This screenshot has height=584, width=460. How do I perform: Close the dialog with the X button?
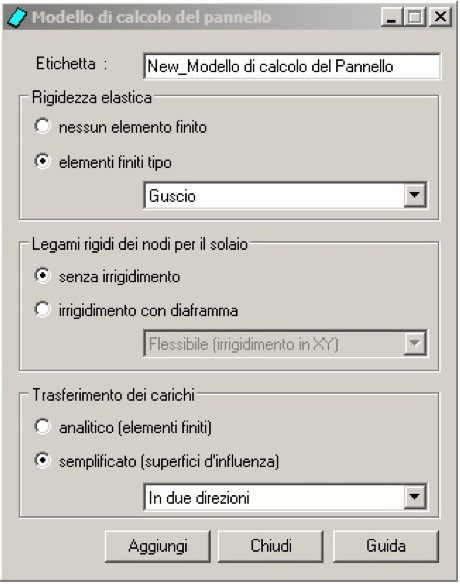441,17
